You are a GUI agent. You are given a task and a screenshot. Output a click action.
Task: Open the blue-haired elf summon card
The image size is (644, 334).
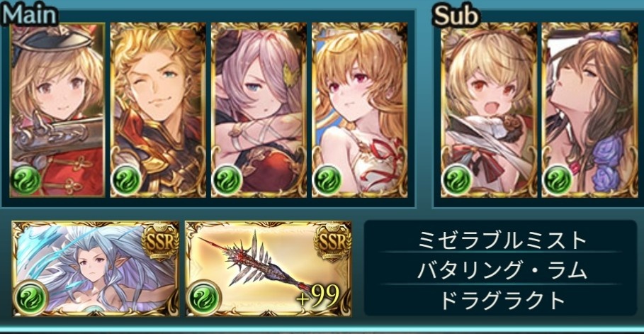[96, 269]
